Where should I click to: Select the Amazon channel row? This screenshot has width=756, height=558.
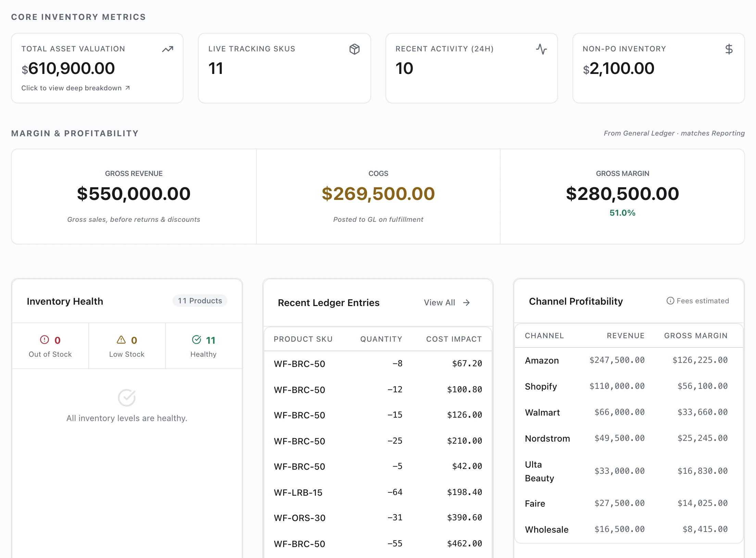629,360
